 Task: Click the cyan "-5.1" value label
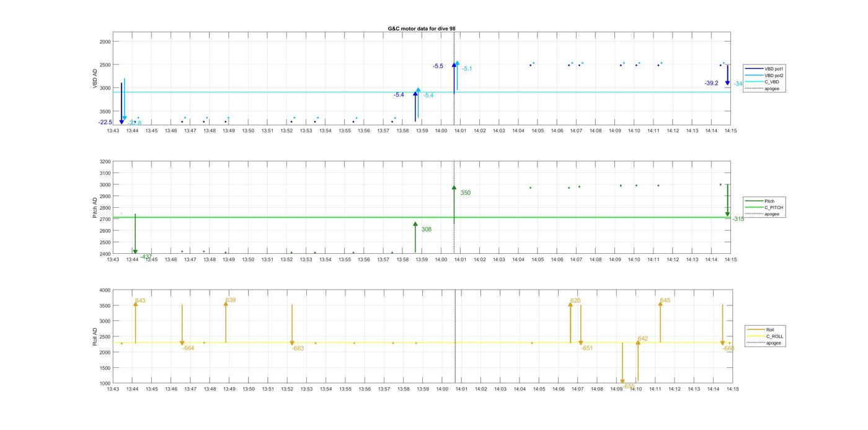click(467, 69)
